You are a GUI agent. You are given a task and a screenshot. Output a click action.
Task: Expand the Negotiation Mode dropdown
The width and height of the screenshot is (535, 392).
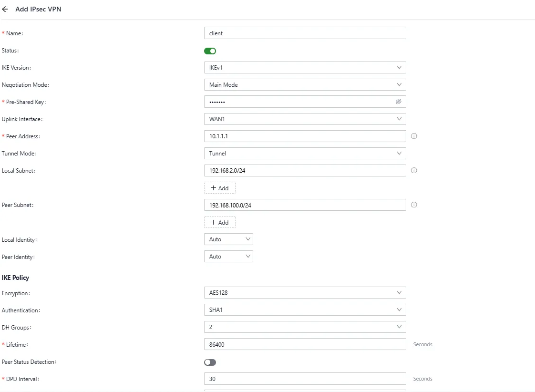point(305,84)
